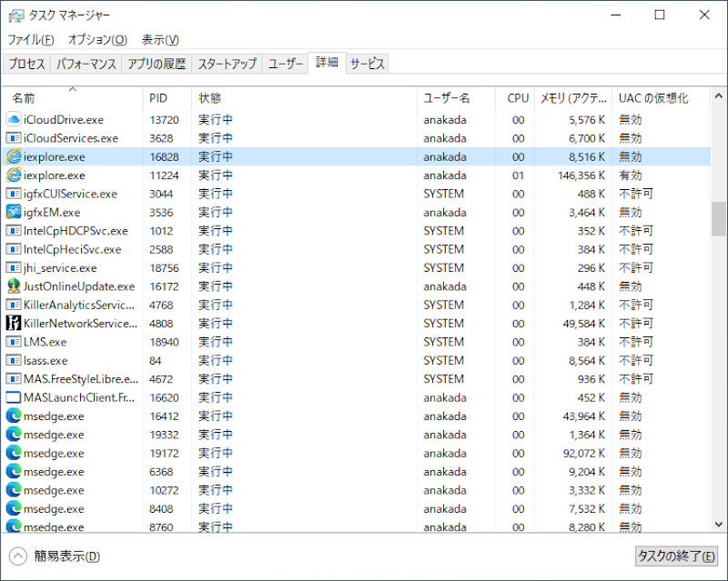
Task: Sort by the CPU column header
Action: point(517,98)
